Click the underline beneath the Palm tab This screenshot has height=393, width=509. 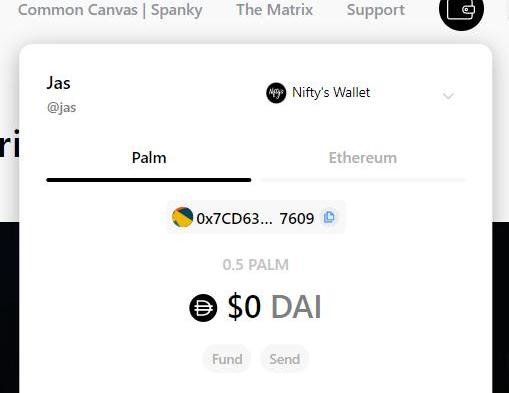(149, 180)
